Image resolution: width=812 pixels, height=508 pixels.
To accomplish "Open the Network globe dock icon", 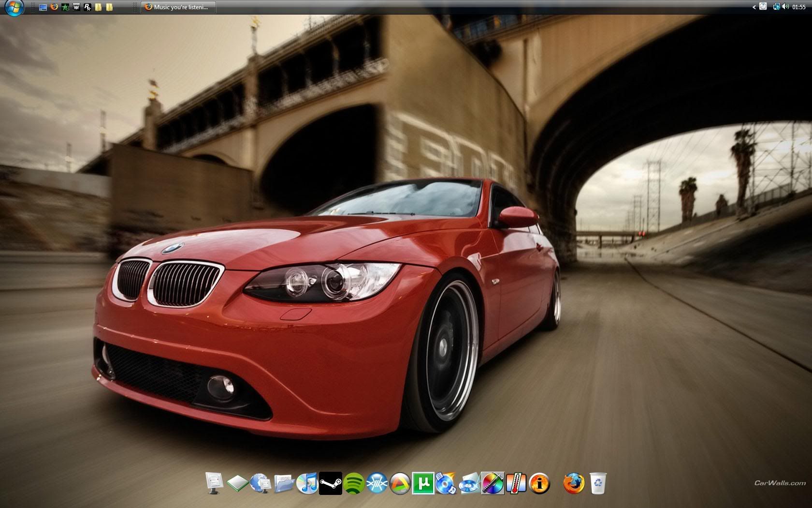I will click(261, 483).
